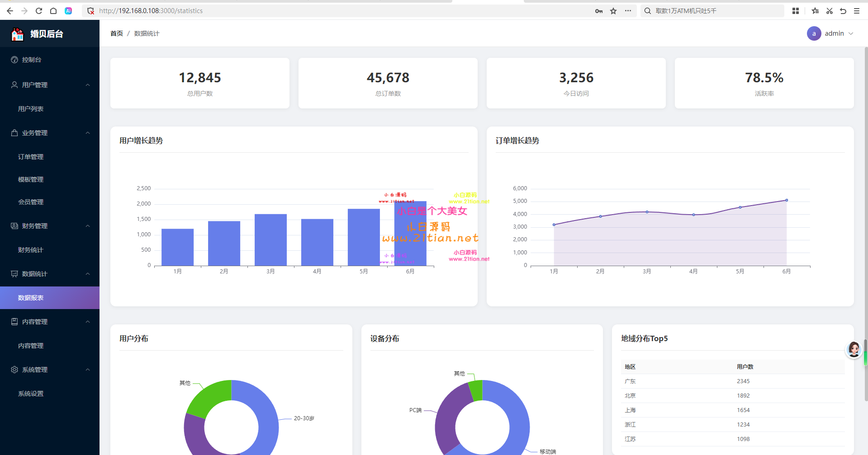Click the 活跃率 stat card
868x455 pixels.
point(764,83)
